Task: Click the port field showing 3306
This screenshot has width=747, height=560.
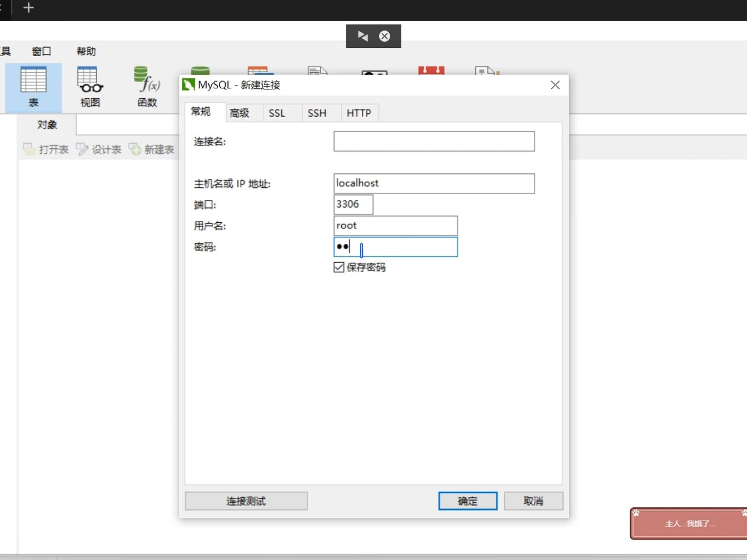Action: (353, 204)
